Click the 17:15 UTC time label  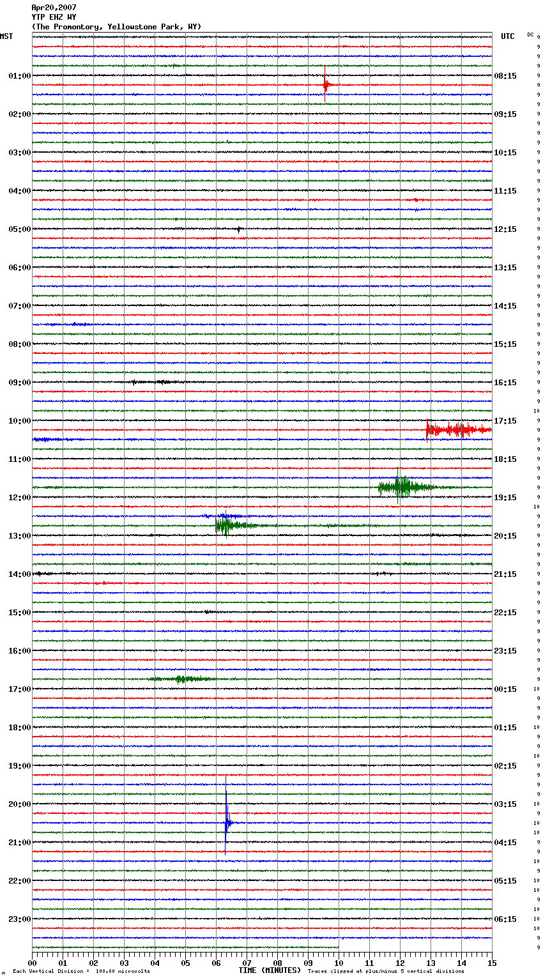pos(505,421)
